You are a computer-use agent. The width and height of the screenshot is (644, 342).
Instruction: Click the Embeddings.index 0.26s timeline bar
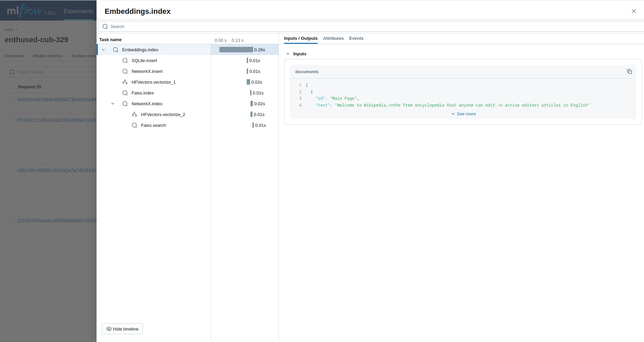click(x=236, y=50)
